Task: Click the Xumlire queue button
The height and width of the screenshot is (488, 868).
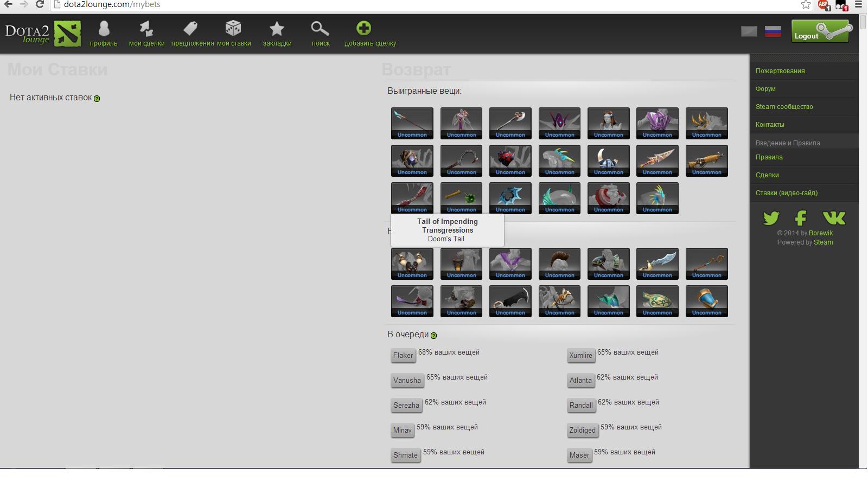Action: pyautogui.click(x=581, y=356)
